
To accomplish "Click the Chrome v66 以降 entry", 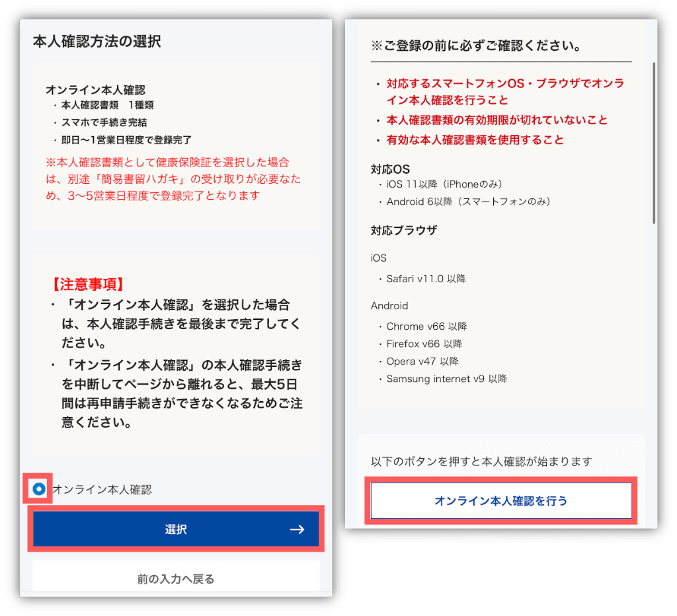I will tap(426, 327).
